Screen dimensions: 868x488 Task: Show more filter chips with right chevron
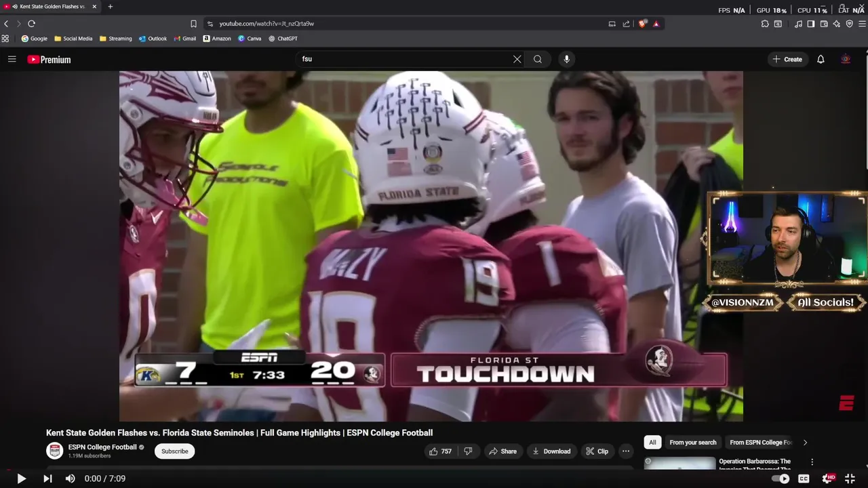tap(805, 443)
